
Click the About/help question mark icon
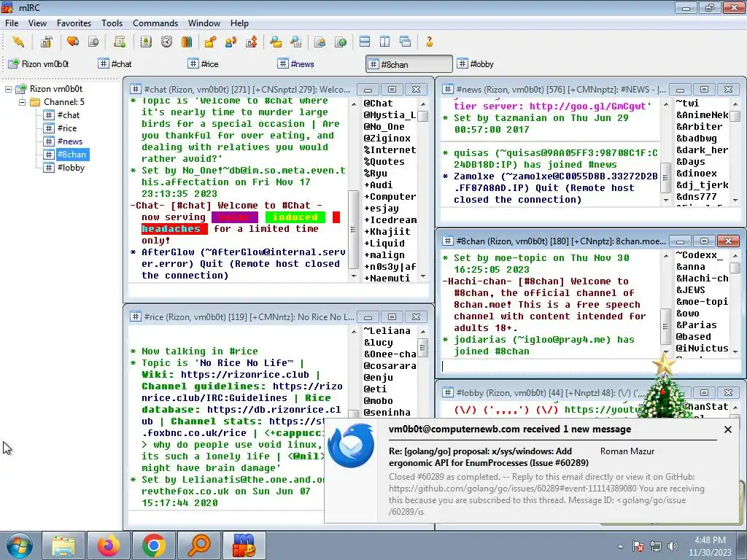(x=429, y=42)
